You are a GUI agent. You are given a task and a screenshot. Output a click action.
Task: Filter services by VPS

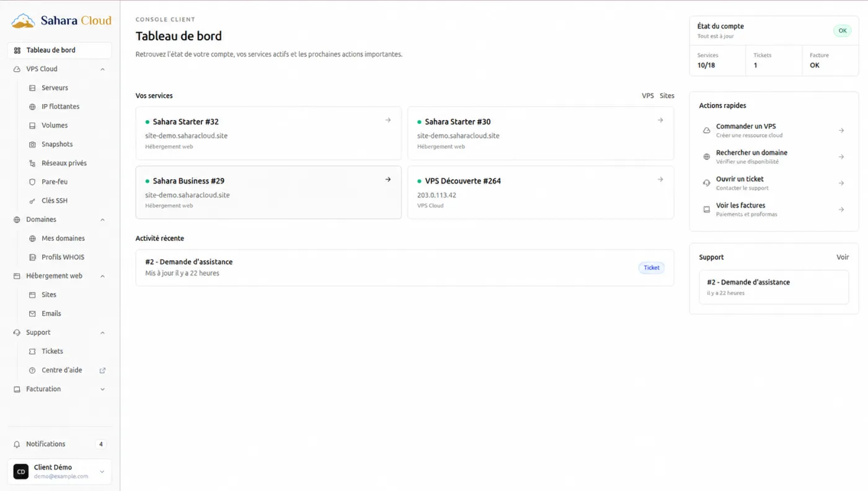click(648, 96)
